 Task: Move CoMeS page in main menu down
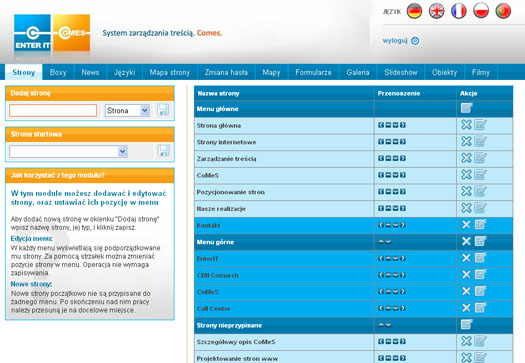click(x=395, y=175)
